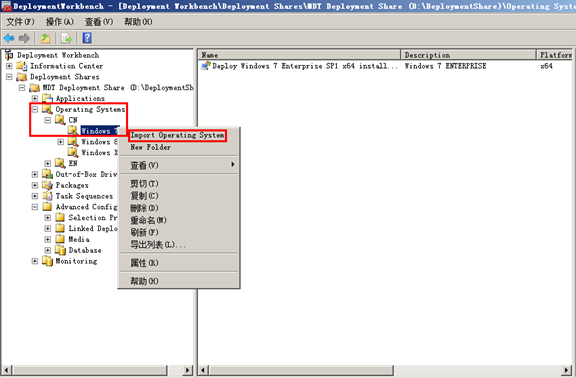This screenshot has height=378, width=576.
Task: Click the Deployment Workbench root icon
Action: (10, 55)
